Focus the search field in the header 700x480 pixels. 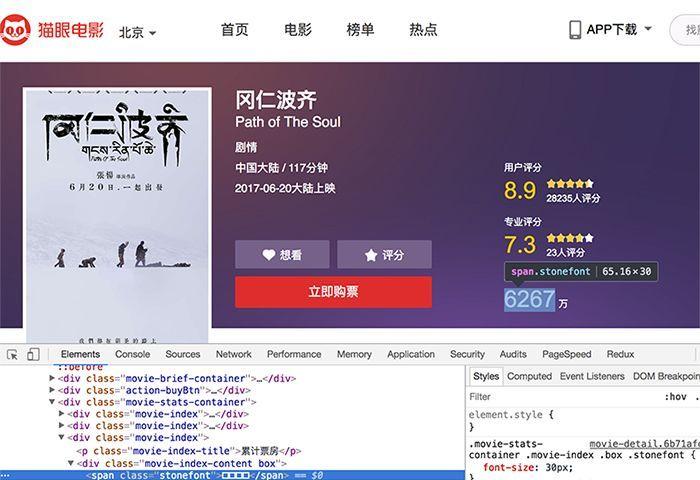coord(685,29)
